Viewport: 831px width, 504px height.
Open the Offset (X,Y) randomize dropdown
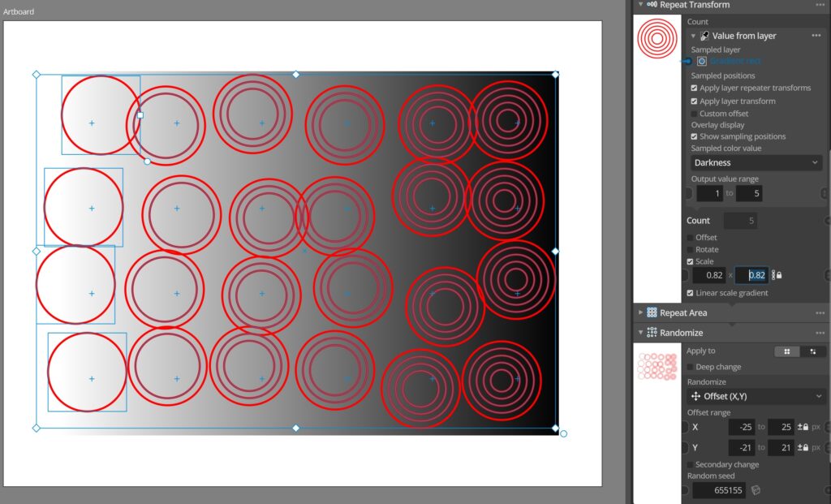click(756, 396)
